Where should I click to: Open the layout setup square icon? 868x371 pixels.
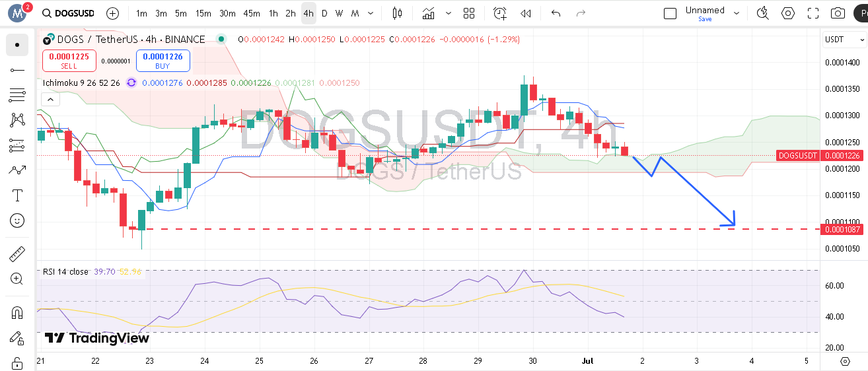[670, 13]
